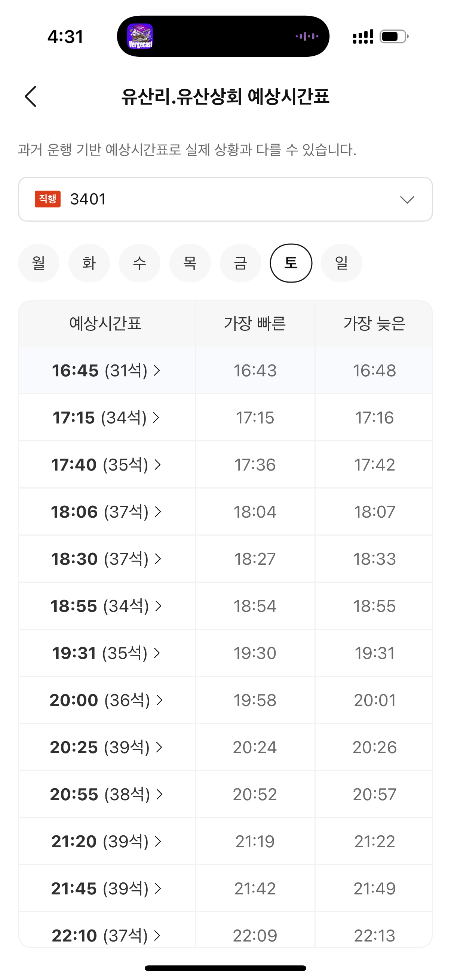The image size is (451, 980).
Task: Switch to 금 (Friday) schedule
Action: coord(240,263)
